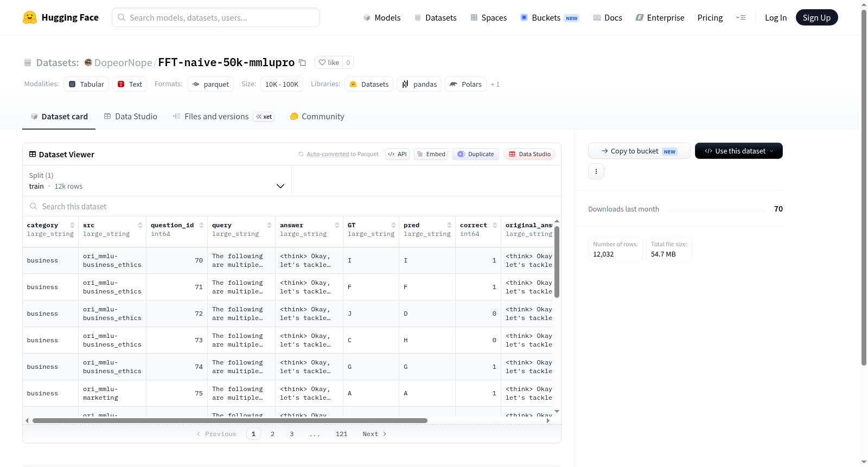Image resolution: width=868 pixels, height=467 pixels.
Task: Sort the query column
Action: [x=269, y=225]
